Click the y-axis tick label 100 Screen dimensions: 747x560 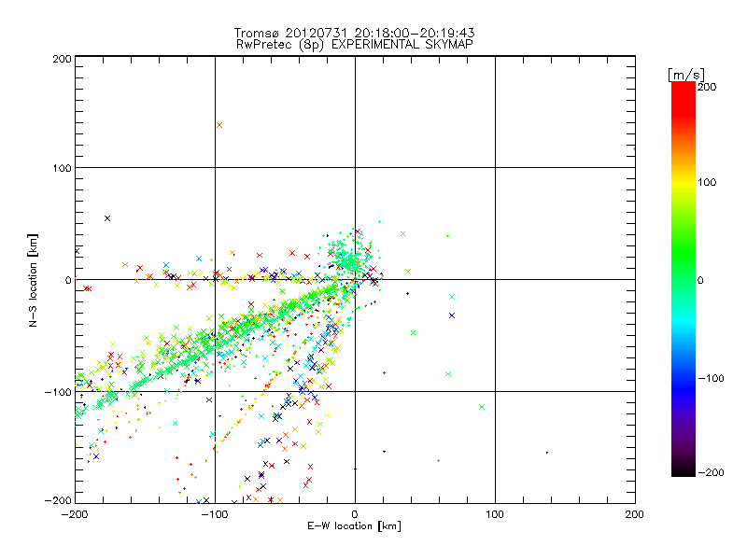click(62, 169)
